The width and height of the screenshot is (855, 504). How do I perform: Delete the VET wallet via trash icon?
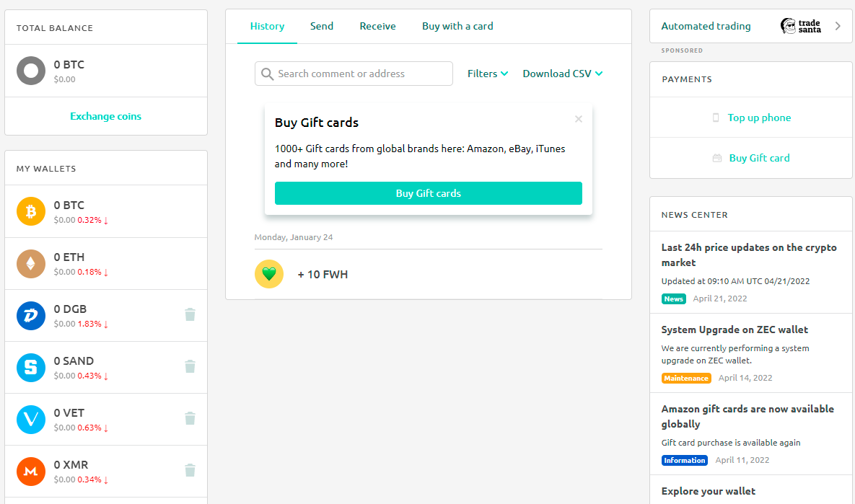pyautogui.click(x=190, y=418)
